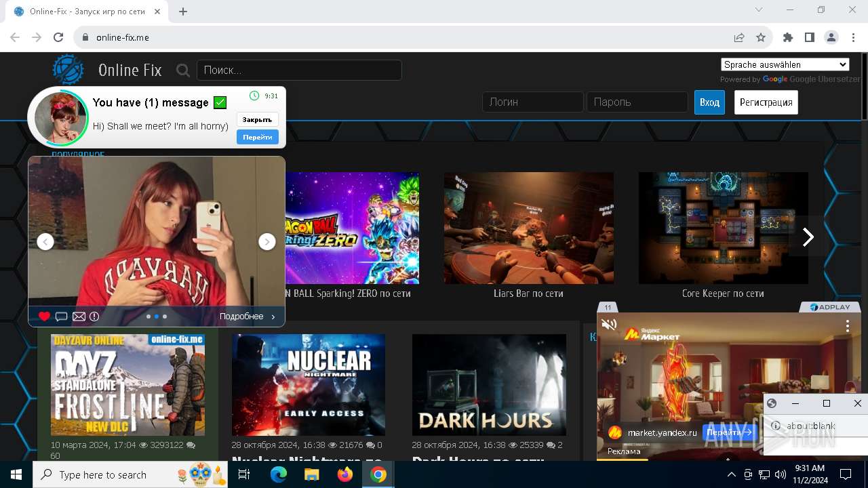Open the extensions puzzle icon
Image resolution: width=868 pixels, height=488 pixels.
[x=787, y=37]
